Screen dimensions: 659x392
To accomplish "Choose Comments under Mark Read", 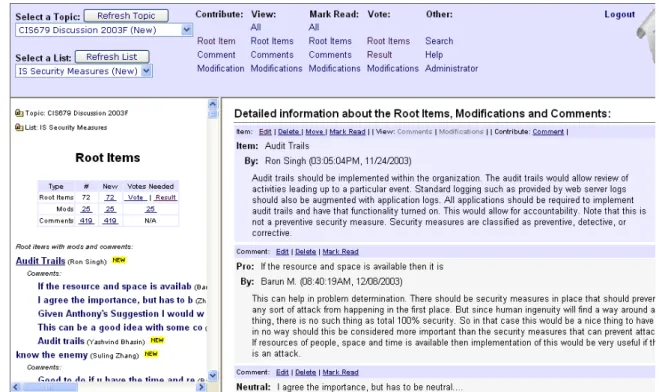I will pos(330,55).
